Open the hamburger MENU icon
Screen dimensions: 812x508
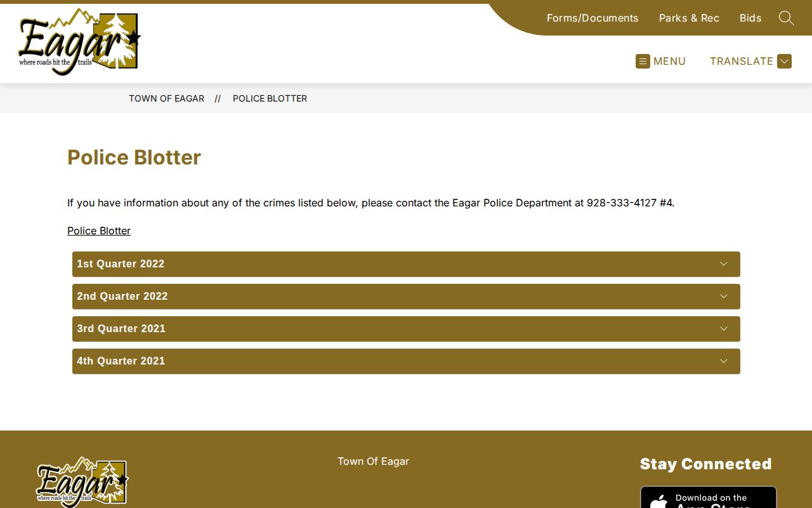tap(643, 61)
